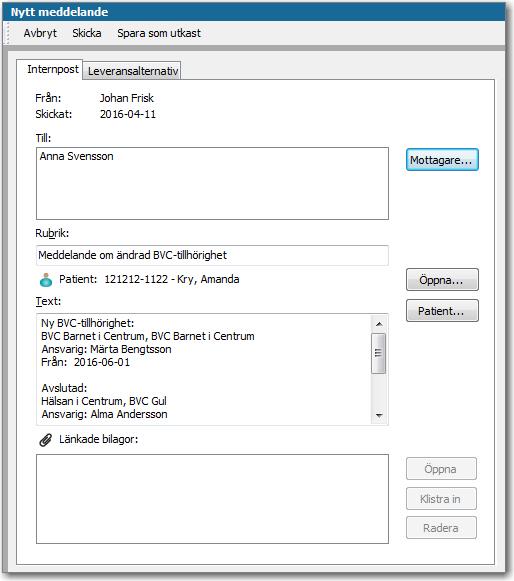Image resolution: width=514 pixels, height=581 pixels.
Task: Click the Öppna button for attachments
Action: click(x=441, y=469)
